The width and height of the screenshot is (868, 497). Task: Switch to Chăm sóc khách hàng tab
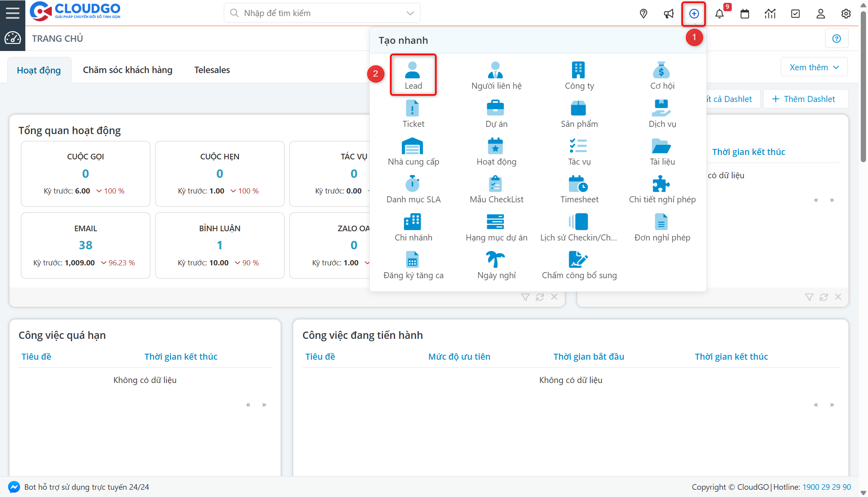pos(127,70)
